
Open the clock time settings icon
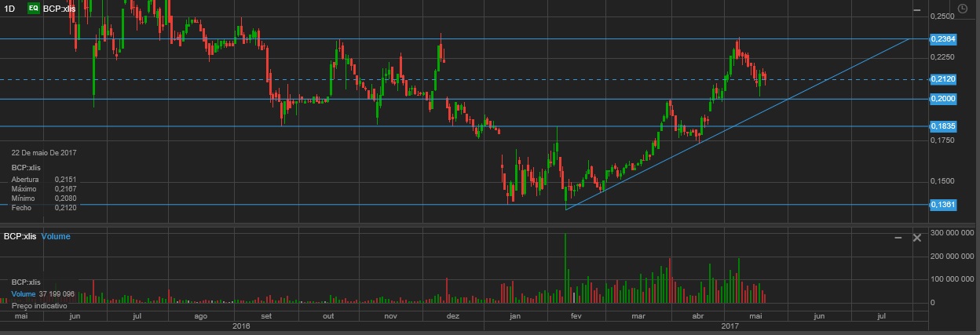coord(962,8)
